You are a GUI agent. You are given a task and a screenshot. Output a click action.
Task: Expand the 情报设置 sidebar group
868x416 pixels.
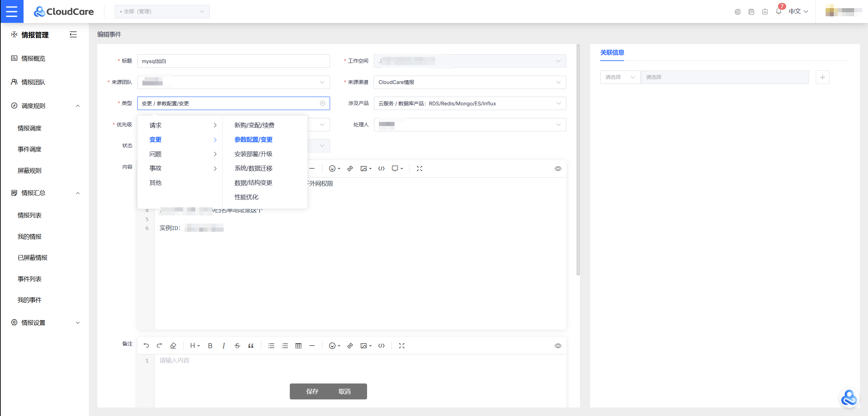tap(78, 323)
